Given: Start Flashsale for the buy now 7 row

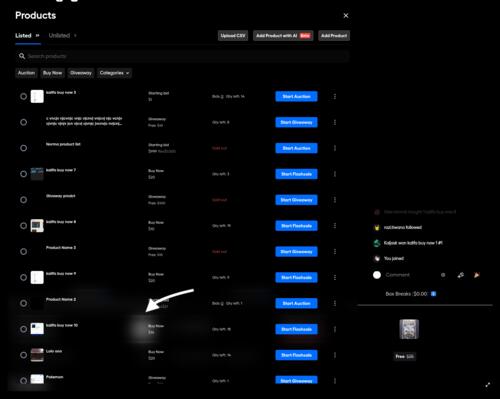Looking at the screenshot, I should click(296, 174).
